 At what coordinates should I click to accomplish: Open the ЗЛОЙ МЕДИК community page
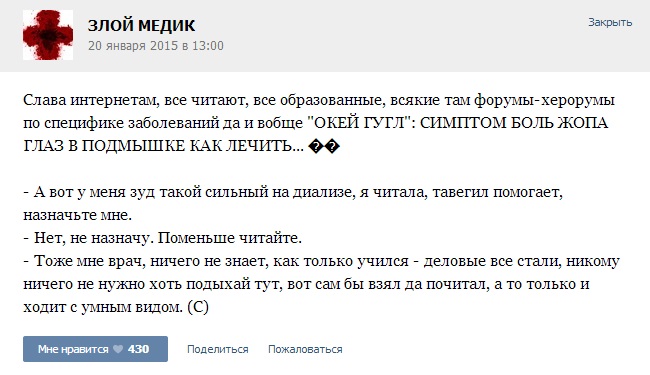(141, 26)
